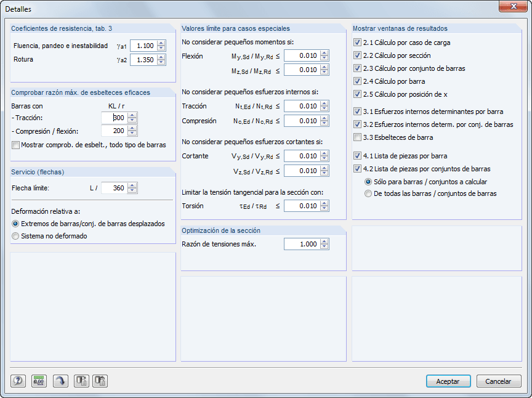Increase γa1 value using its up stepper
The height and width of the screenshot is (398, 532).
(x=160, y=43)
